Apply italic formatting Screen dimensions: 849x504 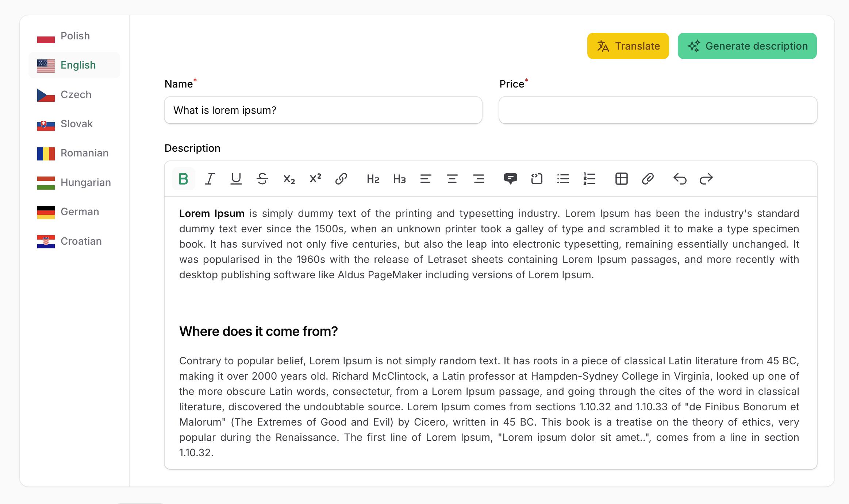click(x=210, y=179)
